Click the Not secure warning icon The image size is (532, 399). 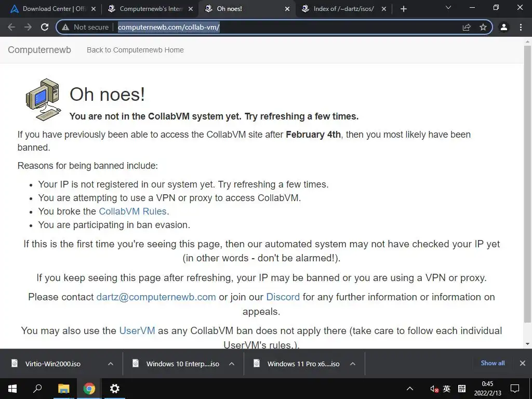[65, 27]
